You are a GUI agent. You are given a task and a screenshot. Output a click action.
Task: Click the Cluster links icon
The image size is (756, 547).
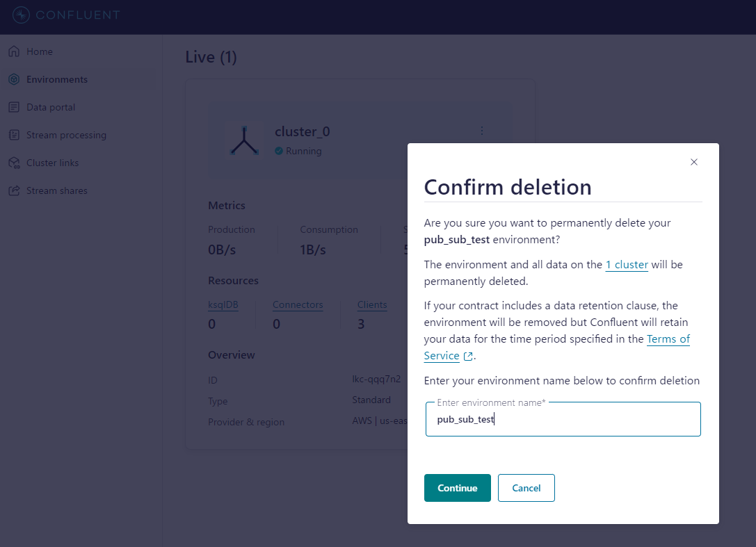pos(14,163)
